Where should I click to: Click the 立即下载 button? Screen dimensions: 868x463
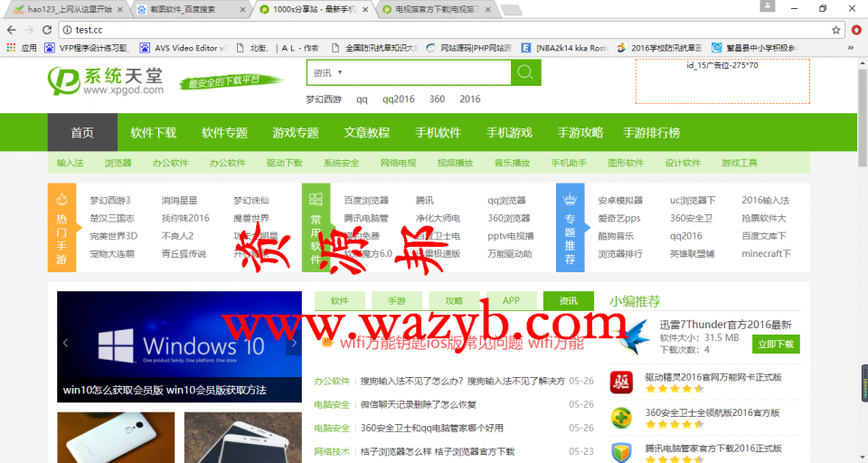776,344
